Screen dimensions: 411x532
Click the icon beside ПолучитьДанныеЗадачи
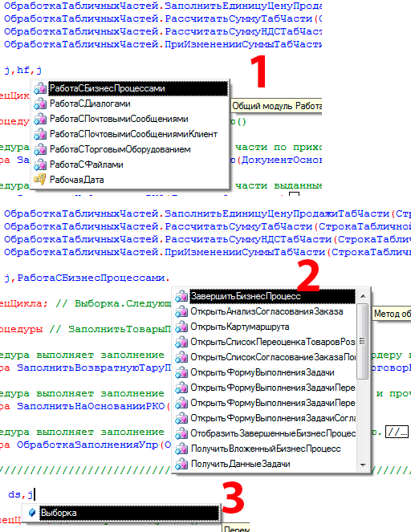pyautogui.click(x=181, y=464)
